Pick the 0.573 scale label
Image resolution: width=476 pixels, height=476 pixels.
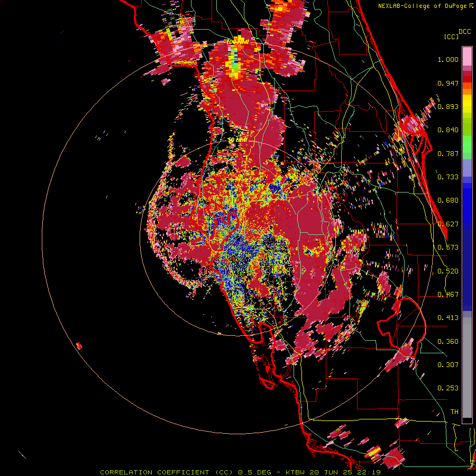click(448, 248)
